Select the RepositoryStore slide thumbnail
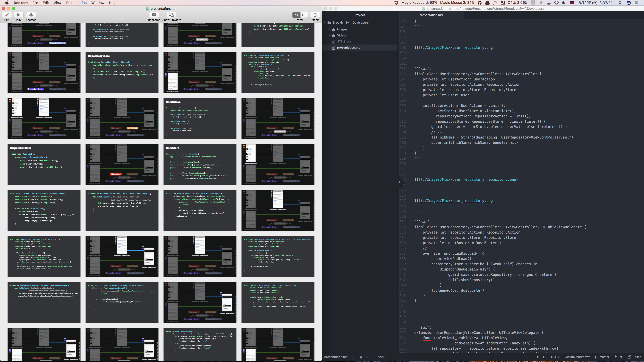 122,72
